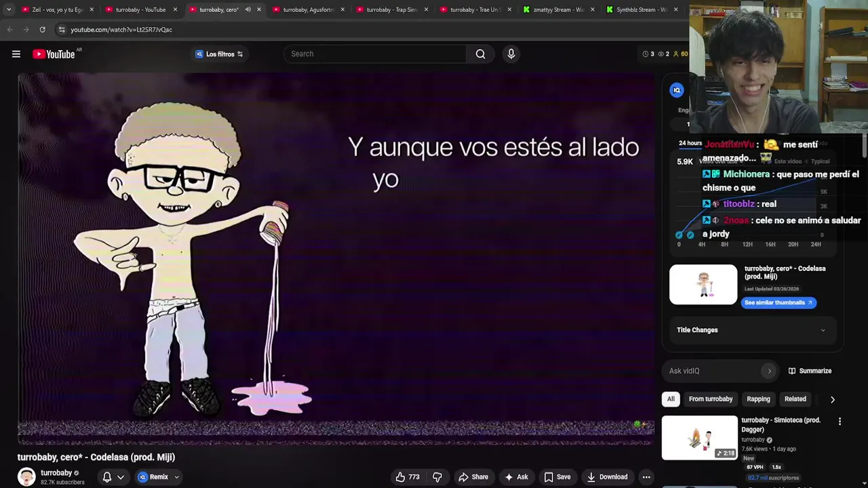Viewport: 868px width, 488px height.
Task: Click the Ask sparkle button
Action: [516, 477]
